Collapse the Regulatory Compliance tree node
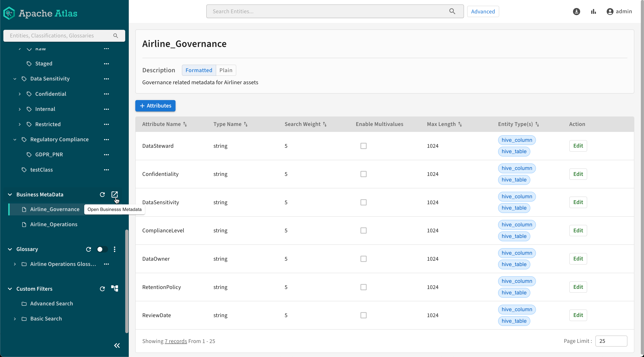Screen dimensions: 644x357 [15, 140]
